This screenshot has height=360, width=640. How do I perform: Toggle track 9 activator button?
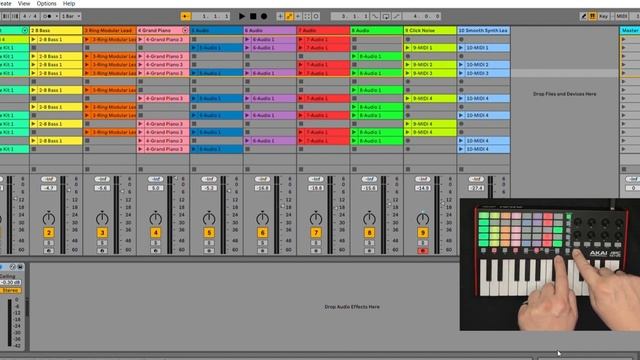(423, 233)
